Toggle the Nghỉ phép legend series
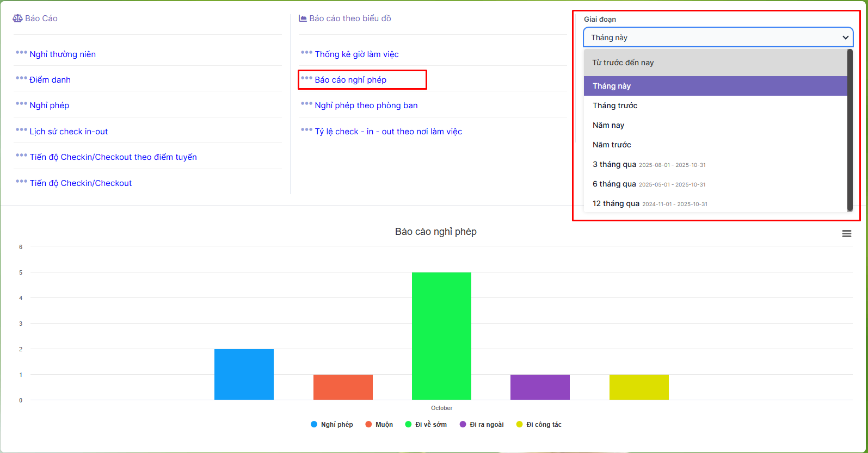Viewport: 868px width, 453px height. (331, 425)
